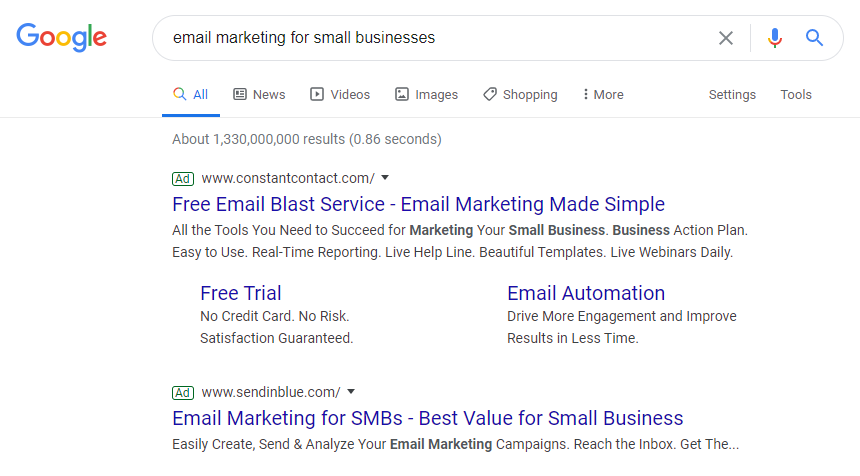
Task: Click the Ad badge beside constantcontact.com
Action: point(183,178)
